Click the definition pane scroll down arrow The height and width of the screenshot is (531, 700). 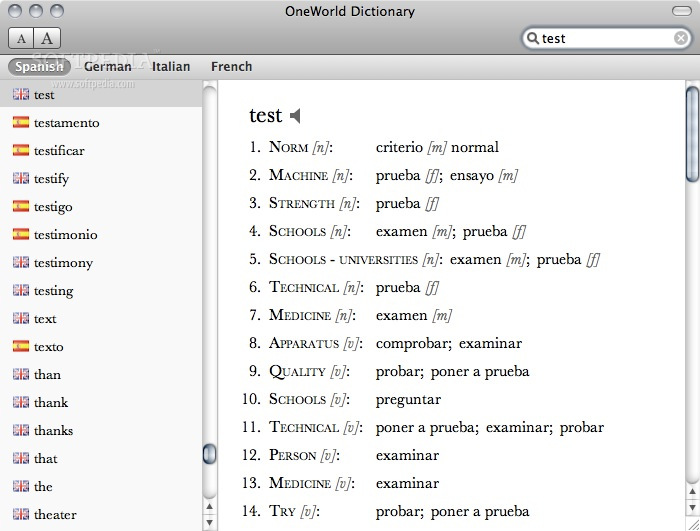pyautogui.click(x=692, y=507)
